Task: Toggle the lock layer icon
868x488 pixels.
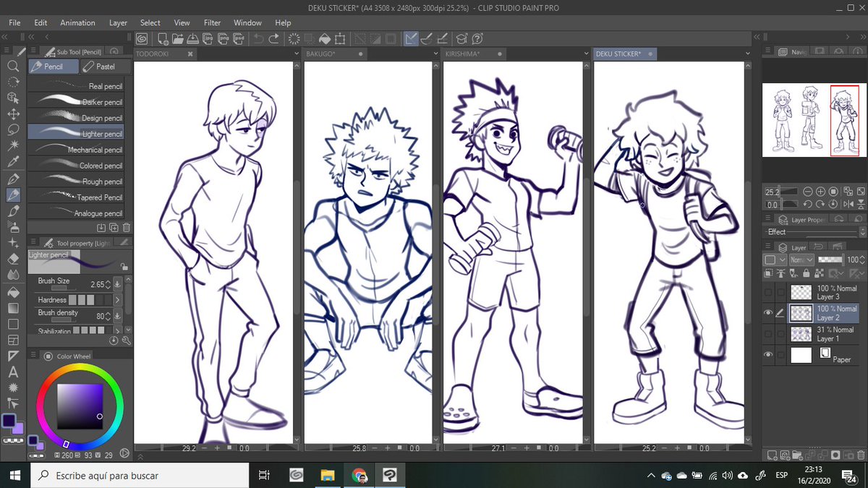Action: click(807, 273)
